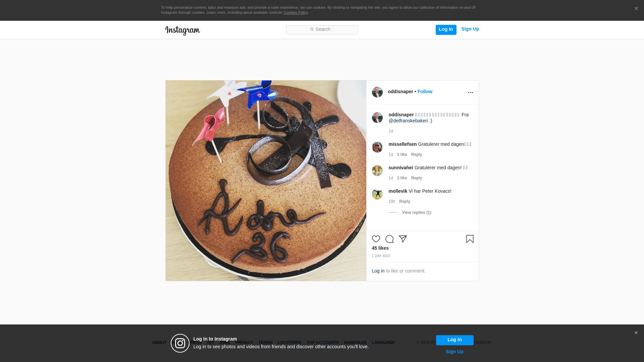The image size is (644, 362).
Task: Open the Hashtags footer link
Action: click(x=355, y=343)
